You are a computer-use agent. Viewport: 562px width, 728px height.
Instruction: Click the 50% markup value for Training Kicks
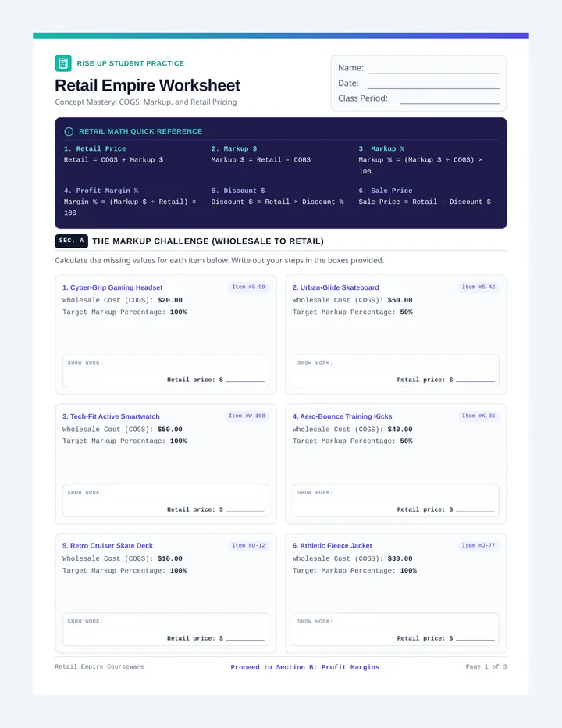click(x=406, y=441)
